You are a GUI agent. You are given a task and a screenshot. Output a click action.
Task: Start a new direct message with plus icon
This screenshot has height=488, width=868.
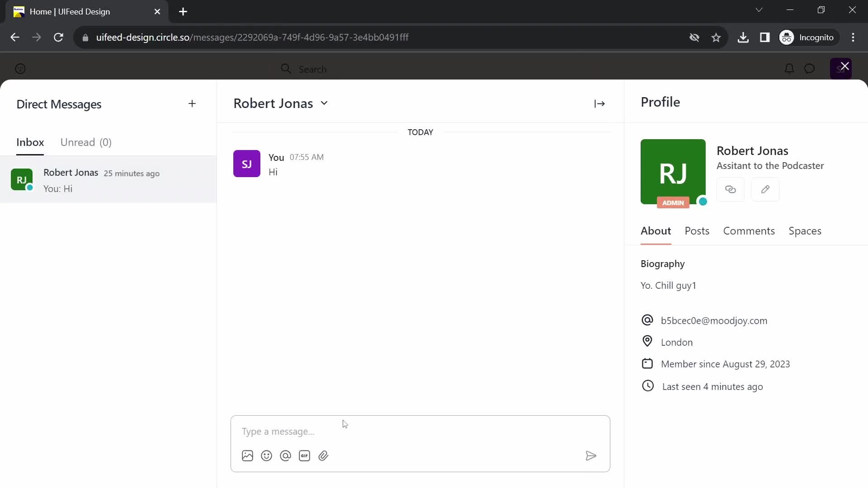point(192,104)
